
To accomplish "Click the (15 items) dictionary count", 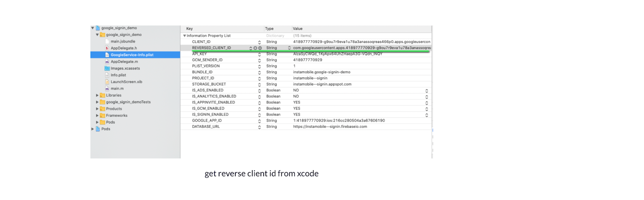I will point(302,36).
